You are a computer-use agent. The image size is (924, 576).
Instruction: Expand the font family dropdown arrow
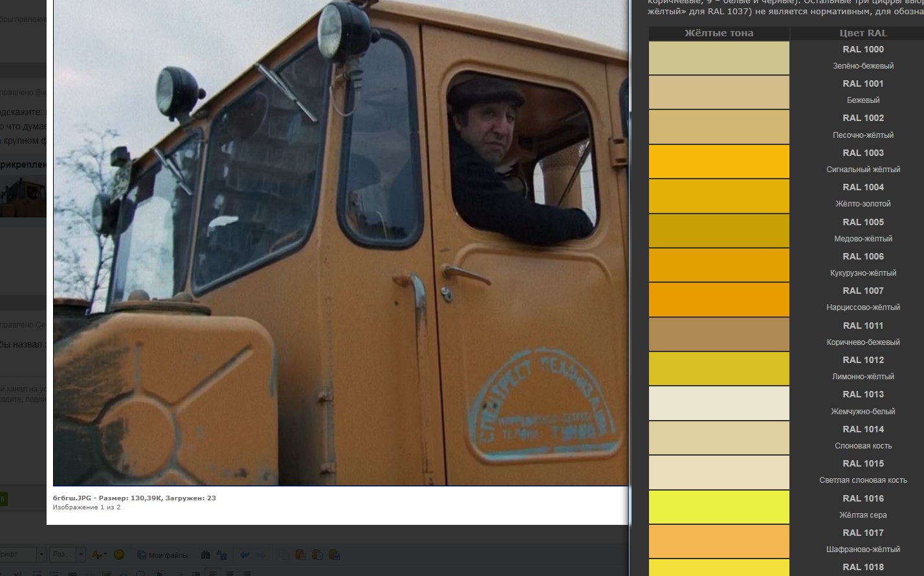click(42, 555)
